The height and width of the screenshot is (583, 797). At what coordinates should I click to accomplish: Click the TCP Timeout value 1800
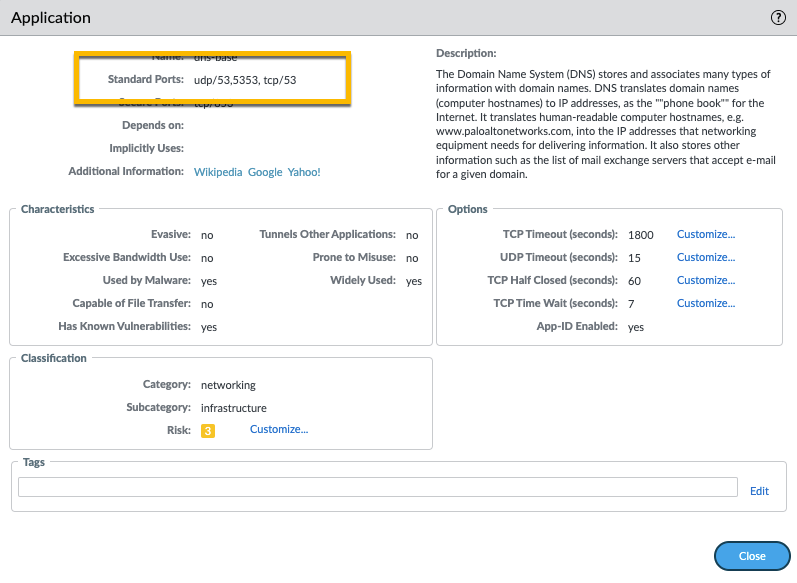click(x=640, y=235)
